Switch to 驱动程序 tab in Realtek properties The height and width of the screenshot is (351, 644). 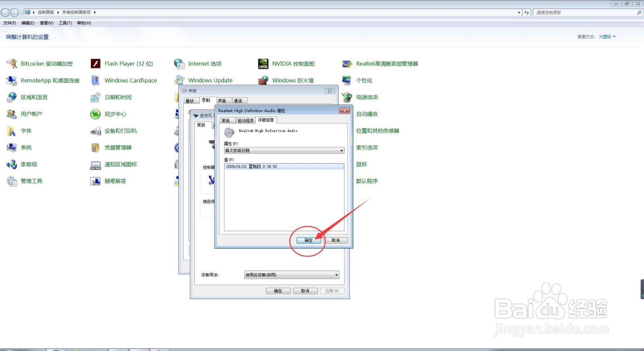pos(246,121)
